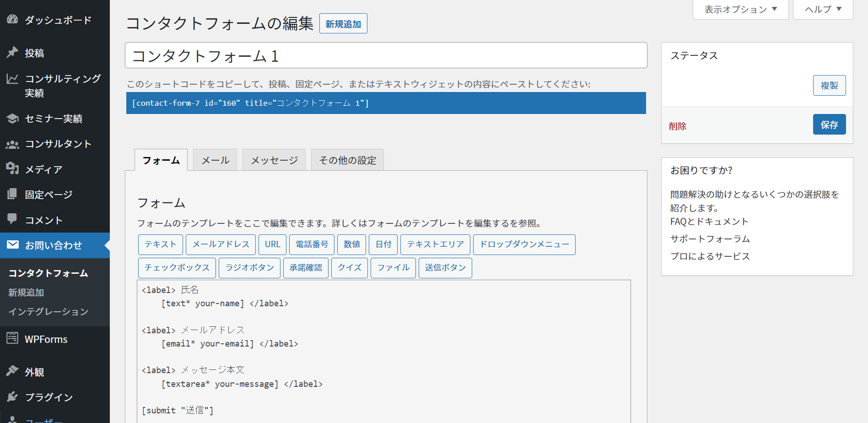The height and width of the screenshot is (423, 868).
Task: Click the WPForms sidebar icon
Action: tap(11, 339)
